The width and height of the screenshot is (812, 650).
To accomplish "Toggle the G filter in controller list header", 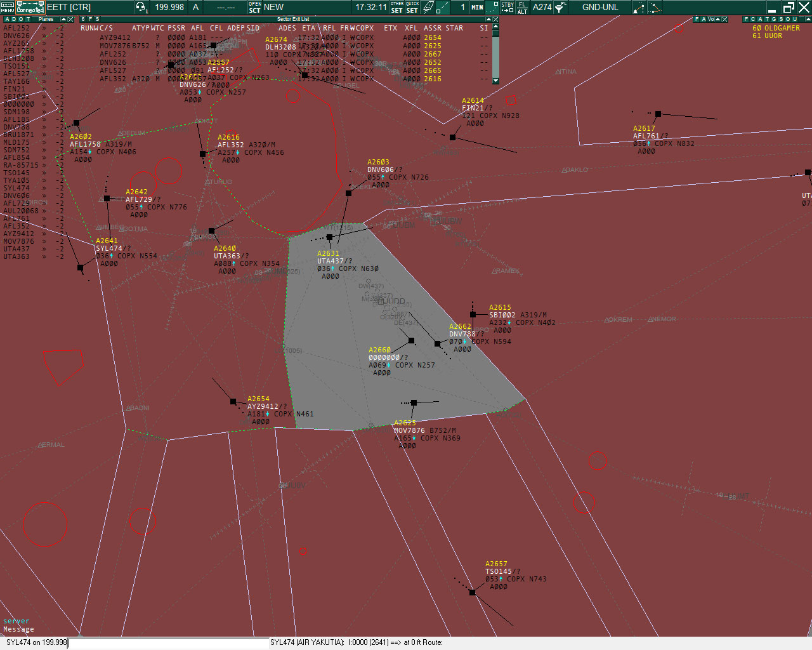I will [x=774, y=19].
